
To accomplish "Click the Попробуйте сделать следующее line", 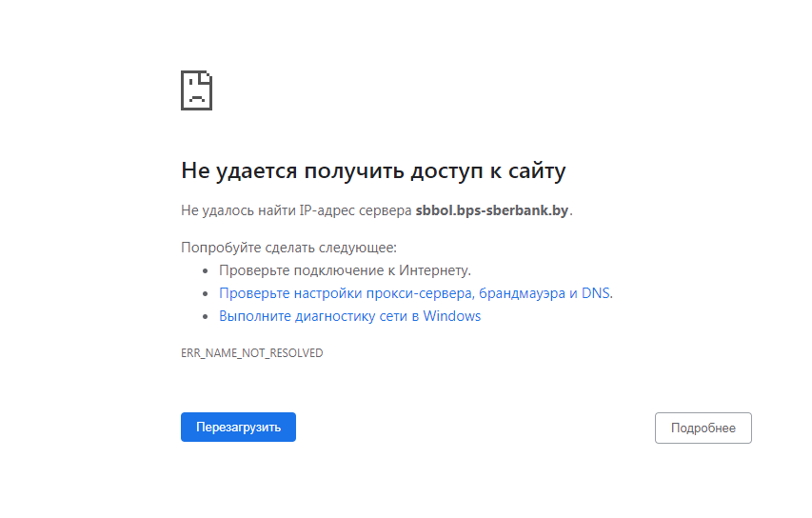I will tap(288, 248).
